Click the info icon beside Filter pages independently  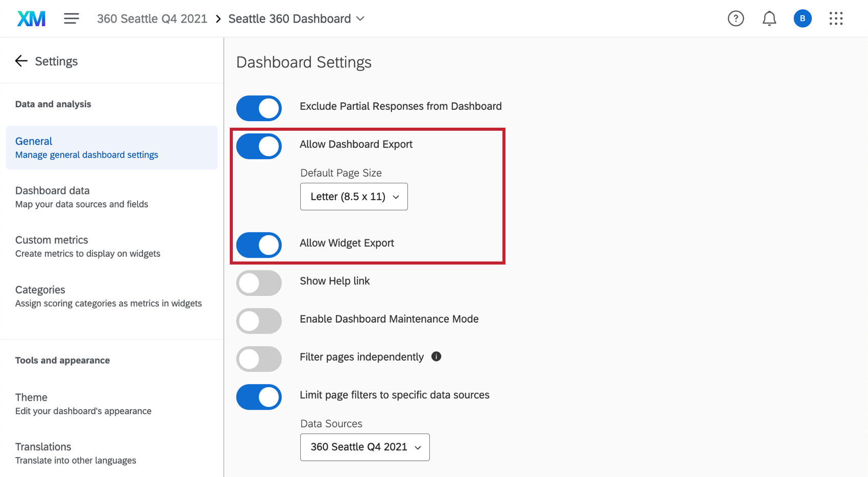(x=436, y=356)
